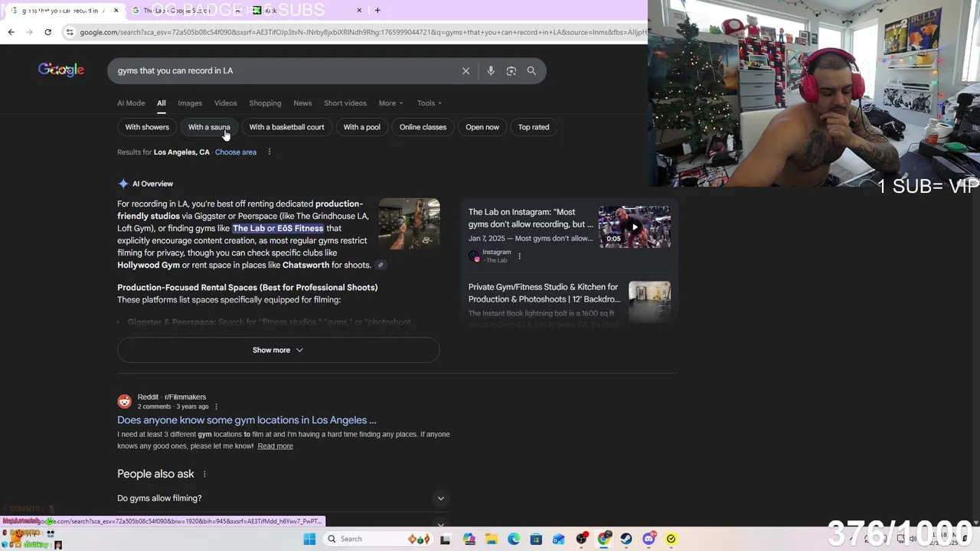Close the Kick tab
Viewport: 980px width, 551px height.
(x=359, y=10)
